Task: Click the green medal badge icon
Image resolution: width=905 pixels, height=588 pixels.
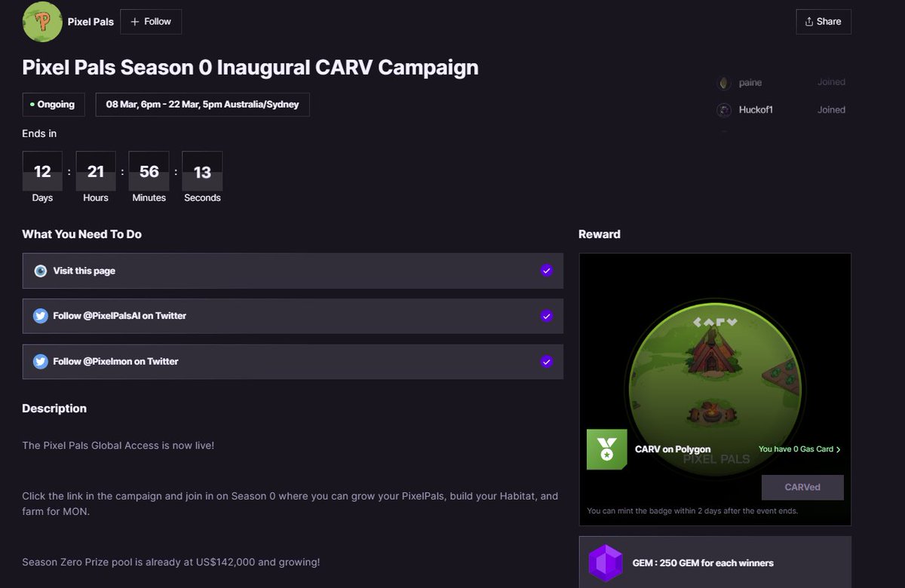Action: [607, 449]
